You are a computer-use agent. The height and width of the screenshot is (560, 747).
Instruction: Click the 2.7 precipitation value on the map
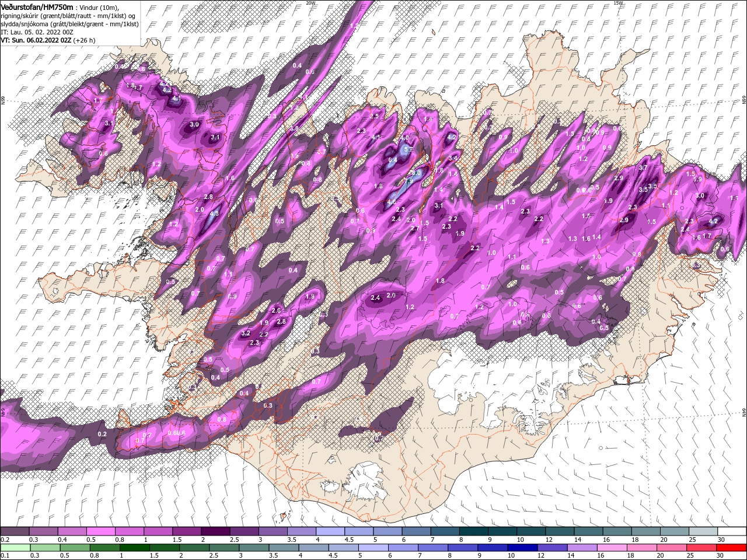[414, 229]
